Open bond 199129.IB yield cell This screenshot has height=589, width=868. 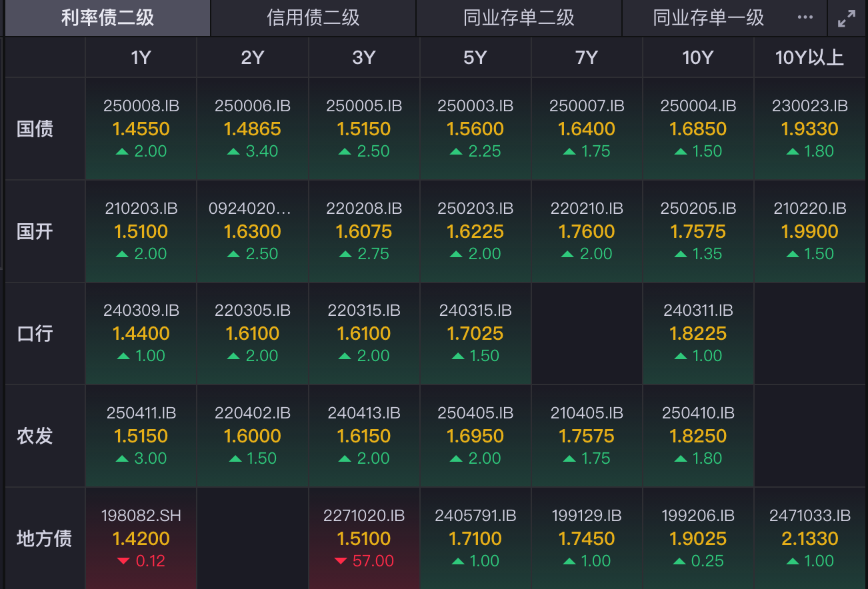point(587,538)
